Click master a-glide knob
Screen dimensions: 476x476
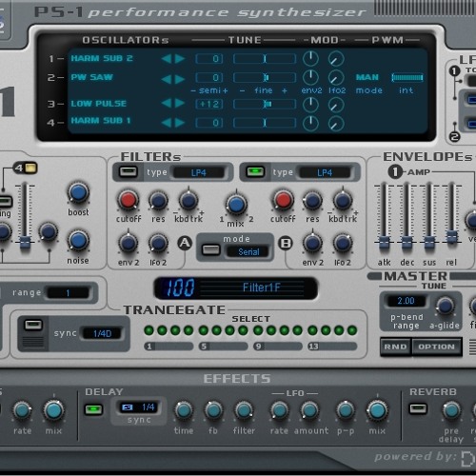pos(445,306)
